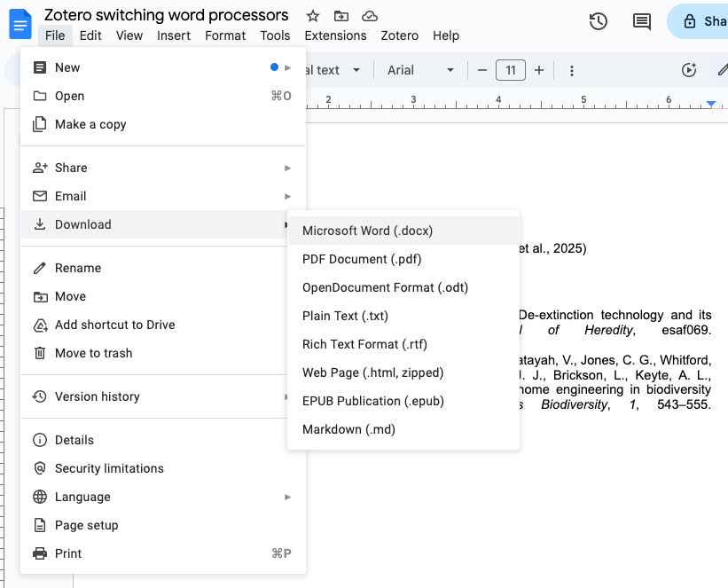This screenshot has height=588, width=728.
Task: Open toolbar overflow three-dot menu
Action: click(572, 71)
